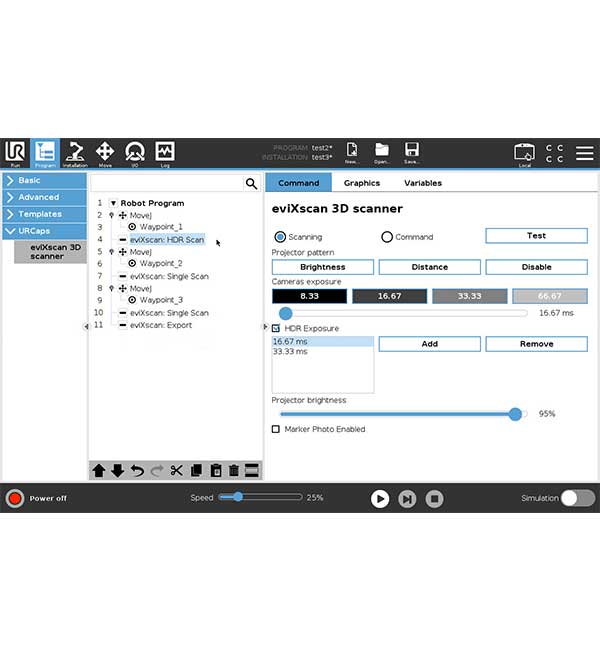
Task: Enable the Marker Photo Enabled checkbox
Action: click(x=276, y=429)
